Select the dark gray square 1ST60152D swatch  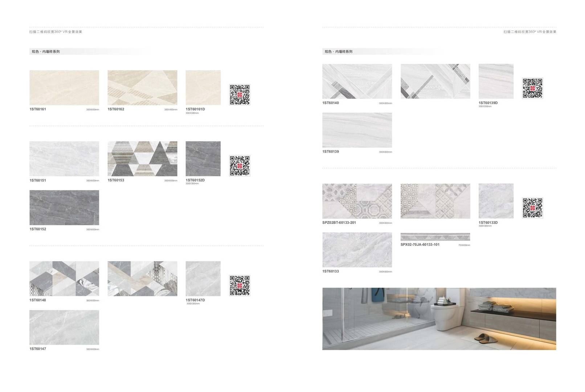point(203,159)
